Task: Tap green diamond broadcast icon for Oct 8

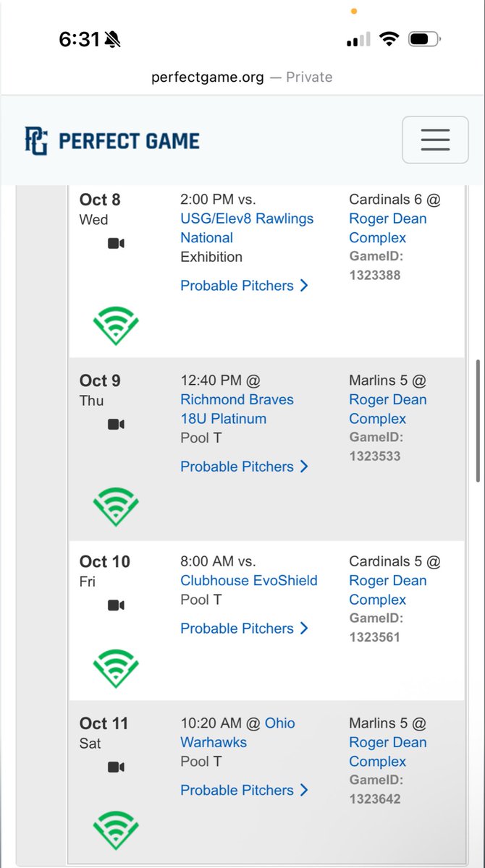Action: click(x=116, y=325)
